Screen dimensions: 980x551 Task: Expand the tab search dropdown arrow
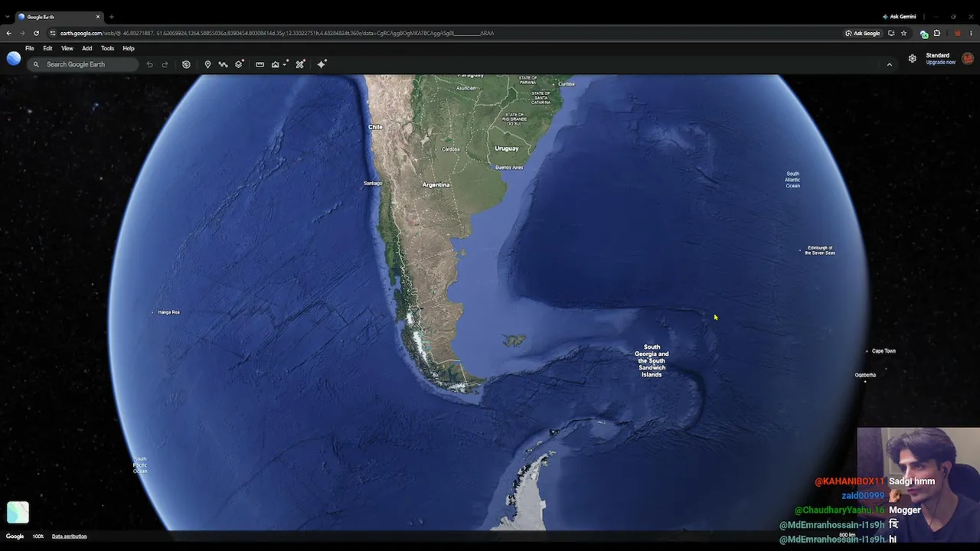coord(7,16)
